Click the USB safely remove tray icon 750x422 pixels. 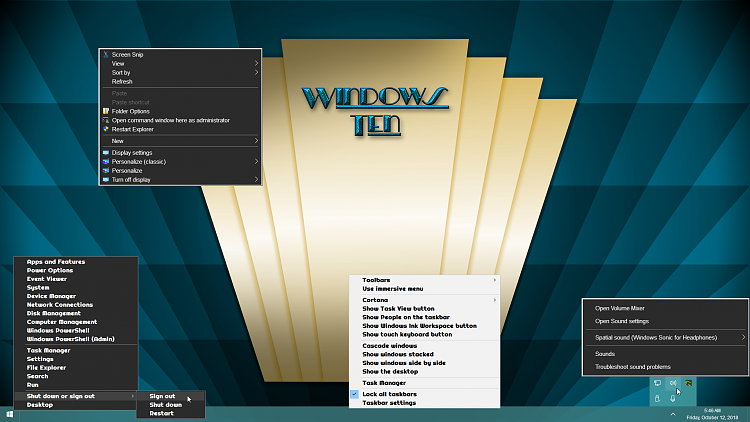click(657, 399)
